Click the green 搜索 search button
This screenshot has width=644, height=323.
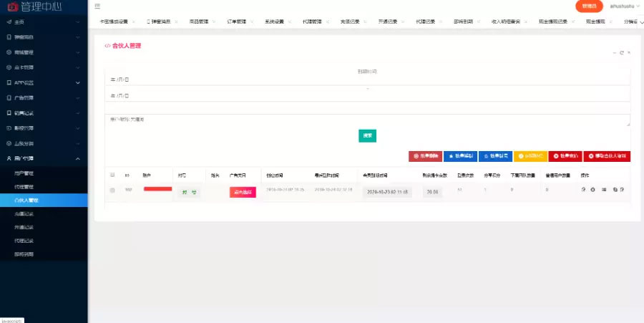coord(367,135)
